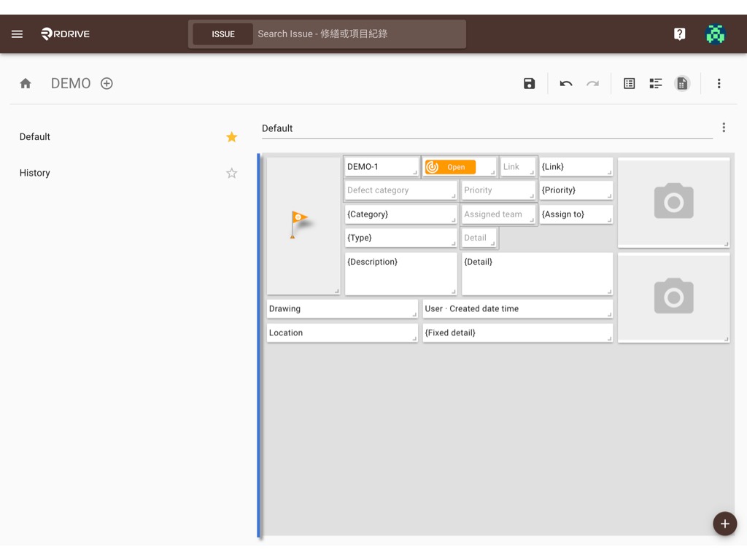Open the hamburger navigation menu
Viewport: 747px width, 560px height.
[x=18, y=34]
